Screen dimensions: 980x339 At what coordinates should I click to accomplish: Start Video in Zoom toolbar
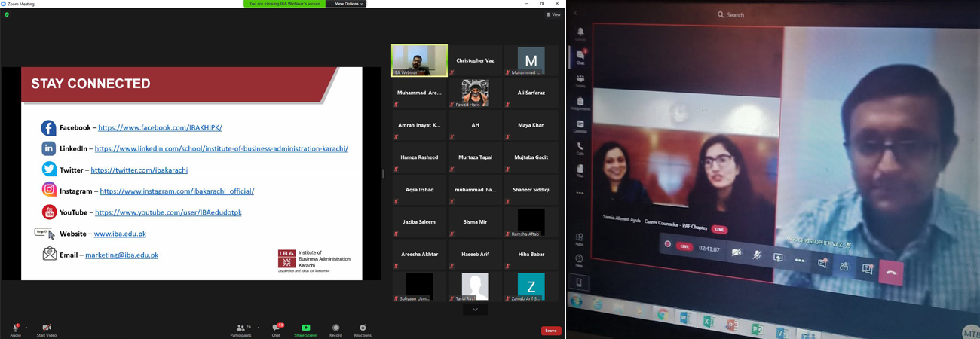(x=47, y=329)
